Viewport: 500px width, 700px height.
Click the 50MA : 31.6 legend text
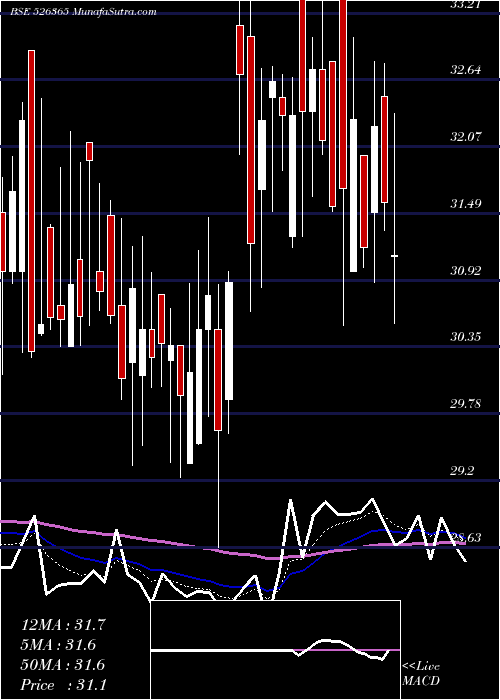coord(63,665)
